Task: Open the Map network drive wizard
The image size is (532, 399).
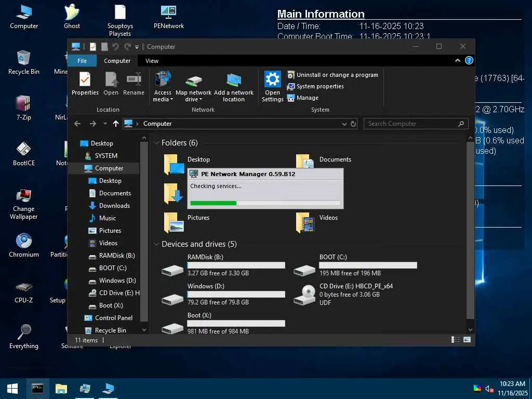Action: pyautogui.click(x=193, y=86)
